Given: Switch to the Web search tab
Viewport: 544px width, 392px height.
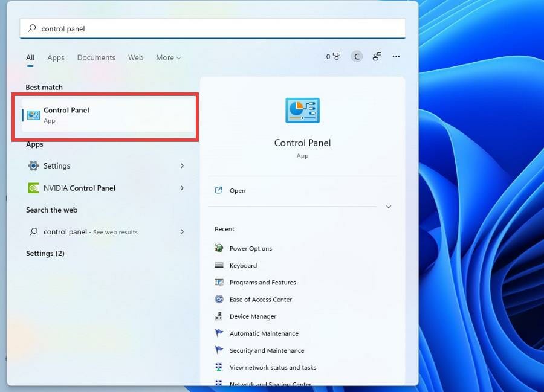Looking at the screenshot, I should 135,57.
